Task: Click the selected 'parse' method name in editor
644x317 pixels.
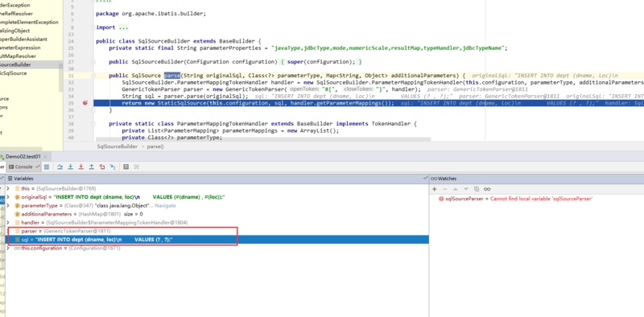Action: (x=172, y=76)
